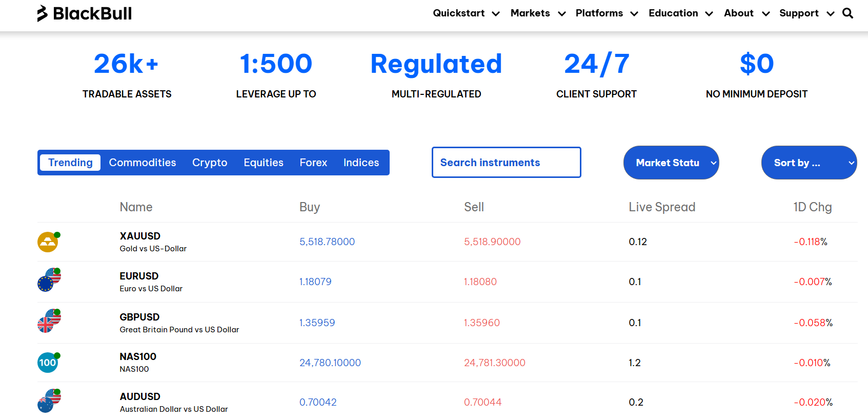Click GBPUSD buy price 1.35959
The height and width of the screenshot is (420, 868).
pyautogui.click(x=317, y=323)
